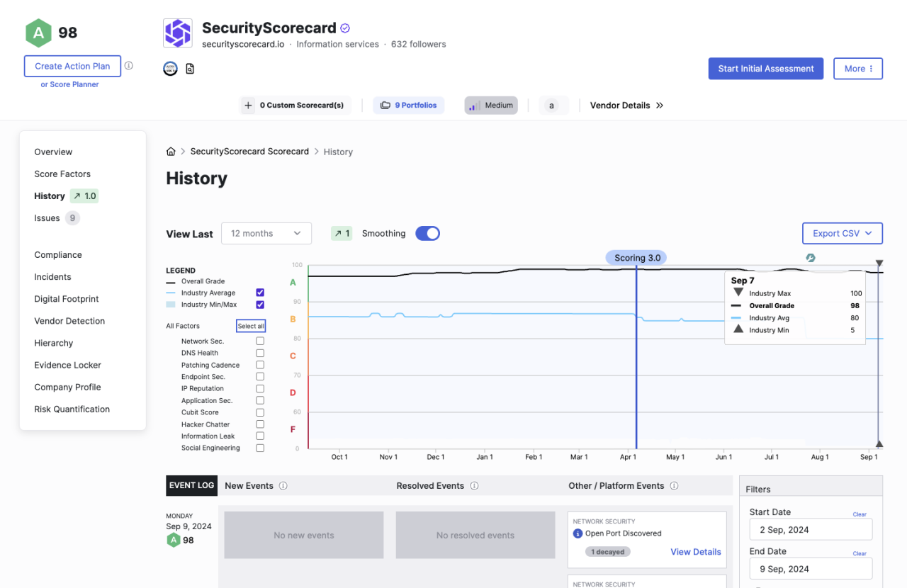Uncheck the Industry Average legend checkbox
The image size is (907, 588).
click(x=260, y=292)
